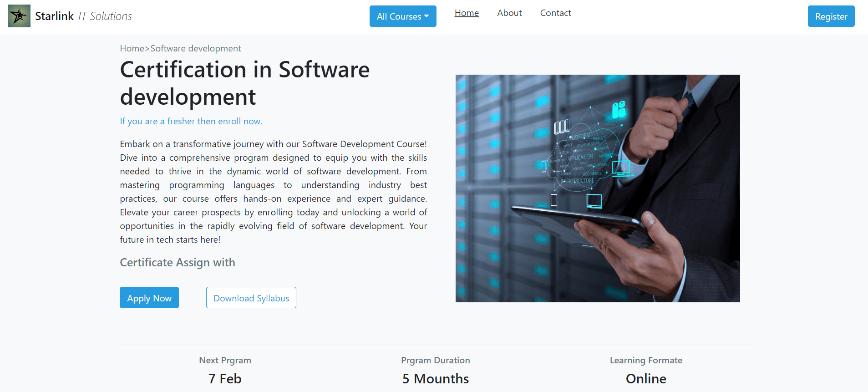Click the fresher enroll now text

[191, 121]
